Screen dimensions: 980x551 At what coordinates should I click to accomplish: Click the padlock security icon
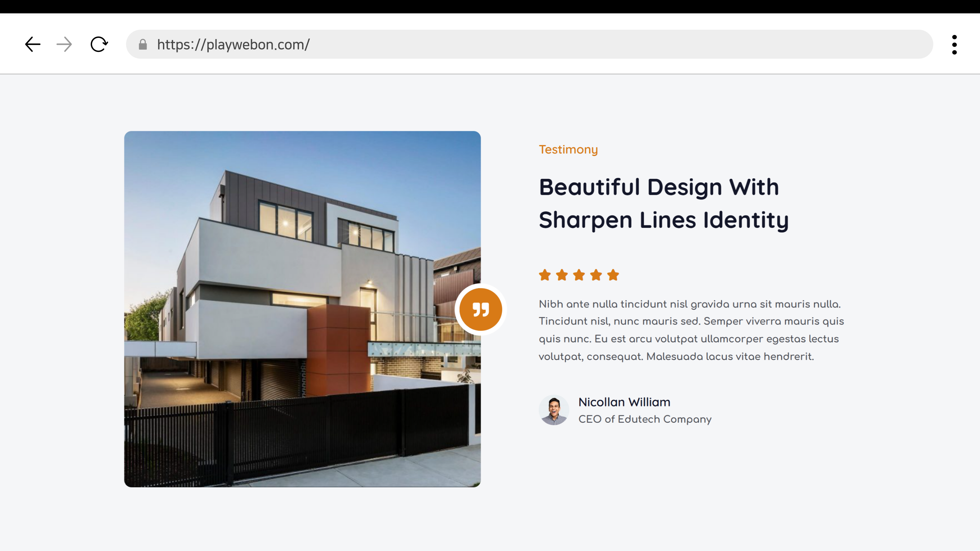click(x=143, y=44)
